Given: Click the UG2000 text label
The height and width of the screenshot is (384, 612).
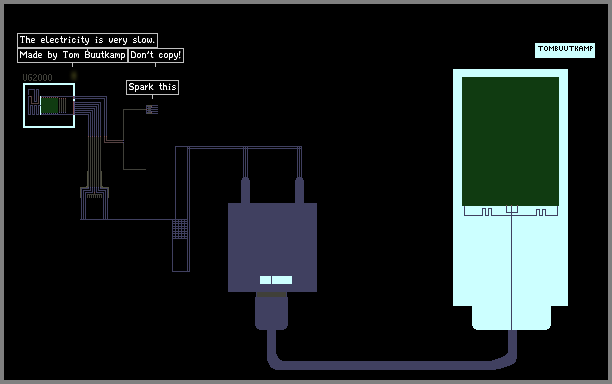Looking at the screenshot, I should [x=37, y=77].
